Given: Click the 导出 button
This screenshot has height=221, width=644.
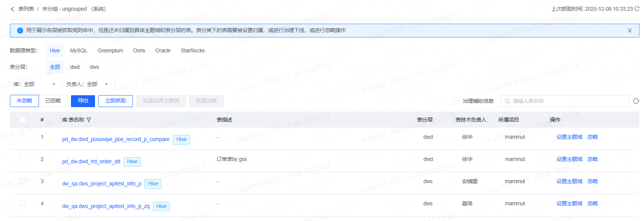Looking at the screenshot, I should click(x=83, y=101).
